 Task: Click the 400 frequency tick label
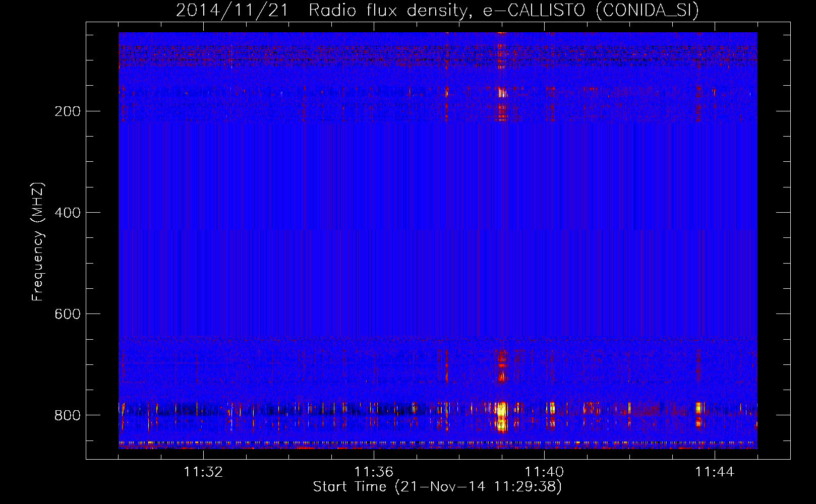[68, 213]
